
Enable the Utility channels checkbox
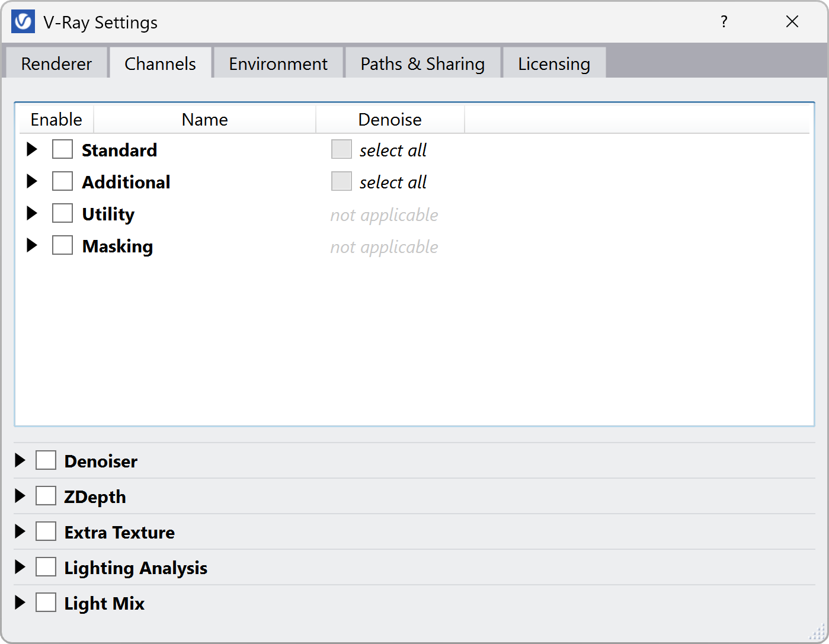[62, 213]
